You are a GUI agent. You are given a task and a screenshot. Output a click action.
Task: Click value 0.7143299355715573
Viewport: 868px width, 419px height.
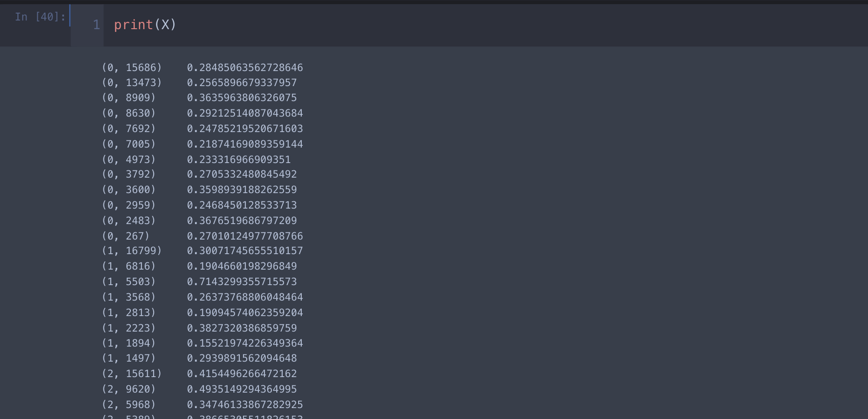click(242, 282)
